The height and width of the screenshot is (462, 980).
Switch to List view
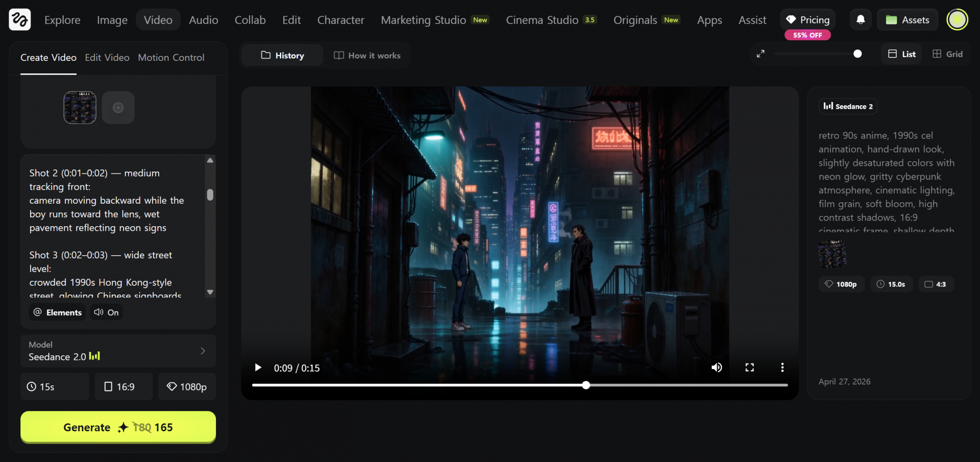[902, 54]
